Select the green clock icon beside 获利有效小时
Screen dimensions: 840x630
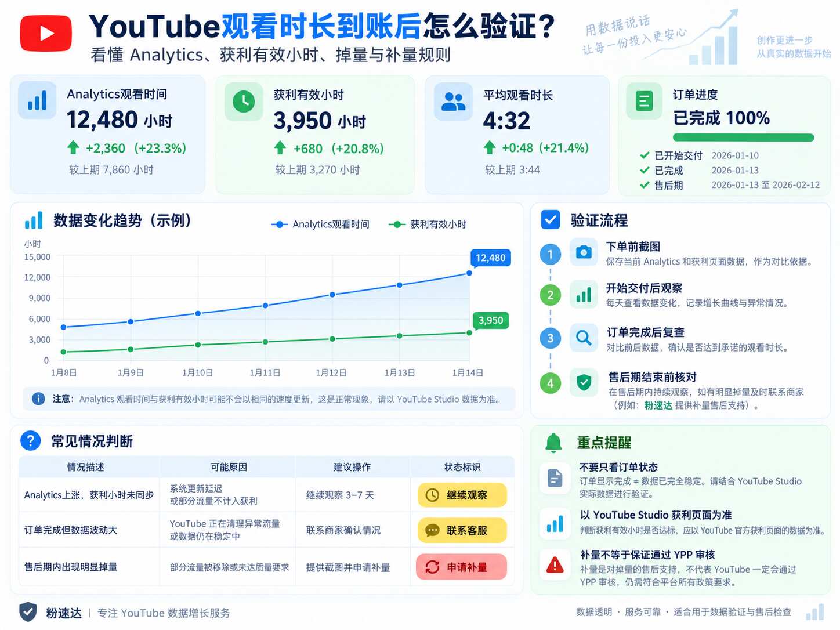click(x=244, y=102)
